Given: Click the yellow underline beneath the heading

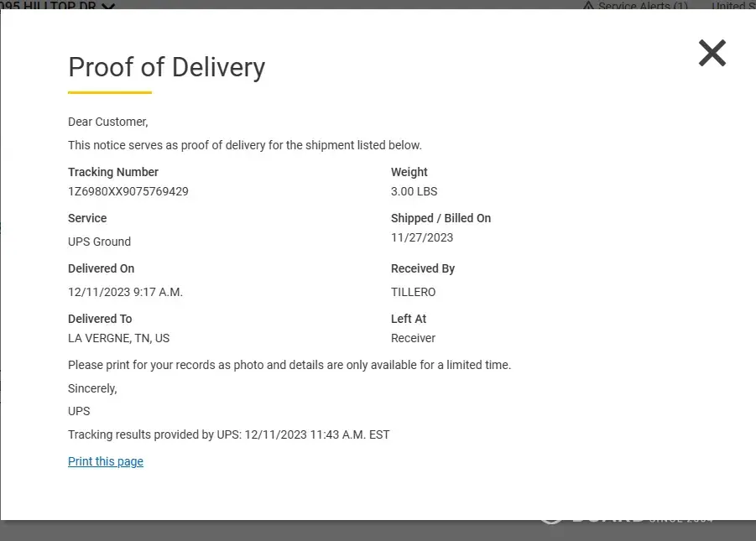Looking at the screenshot, I should pyautogui.click(x=110, y=92).
